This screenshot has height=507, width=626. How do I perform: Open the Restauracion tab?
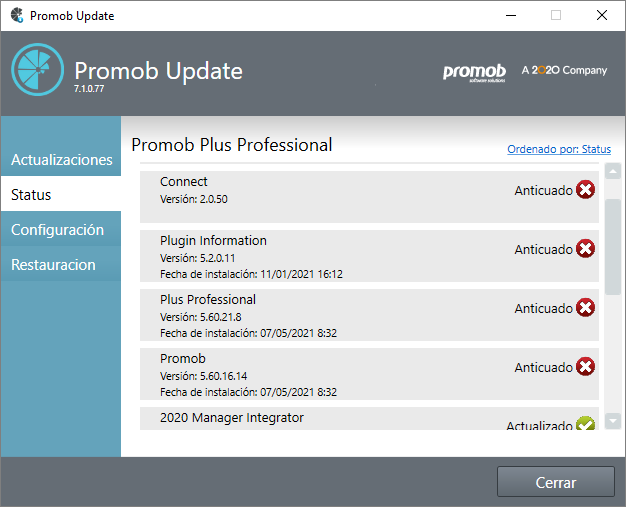(x=61, y=265)
